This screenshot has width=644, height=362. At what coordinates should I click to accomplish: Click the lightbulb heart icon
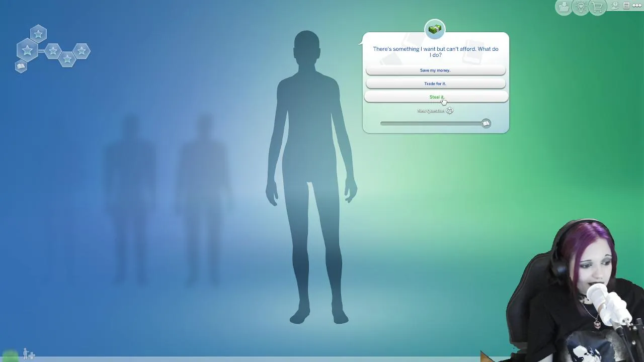pos(581,7)
